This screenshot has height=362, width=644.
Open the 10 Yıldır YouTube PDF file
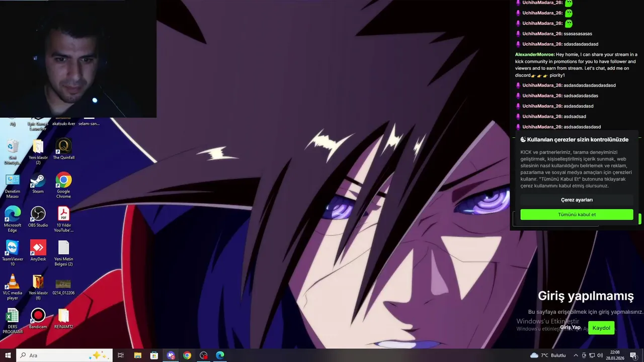[63, 220]
